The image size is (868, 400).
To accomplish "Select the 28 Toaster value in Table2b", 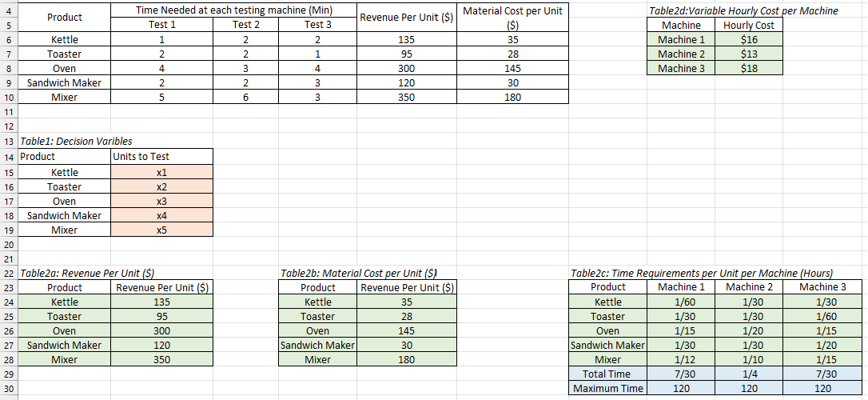I will pos(407,316).
